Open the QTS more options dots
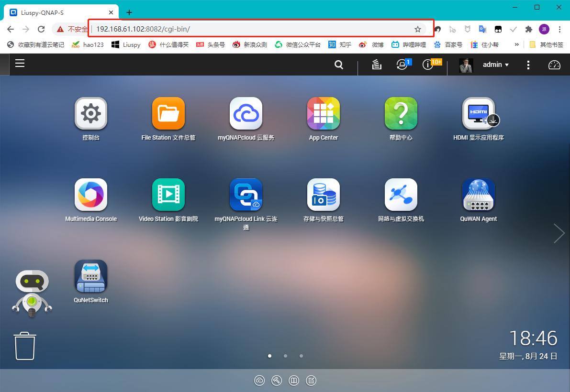This screenshot has width=570, height=392. tap(528, 65)
